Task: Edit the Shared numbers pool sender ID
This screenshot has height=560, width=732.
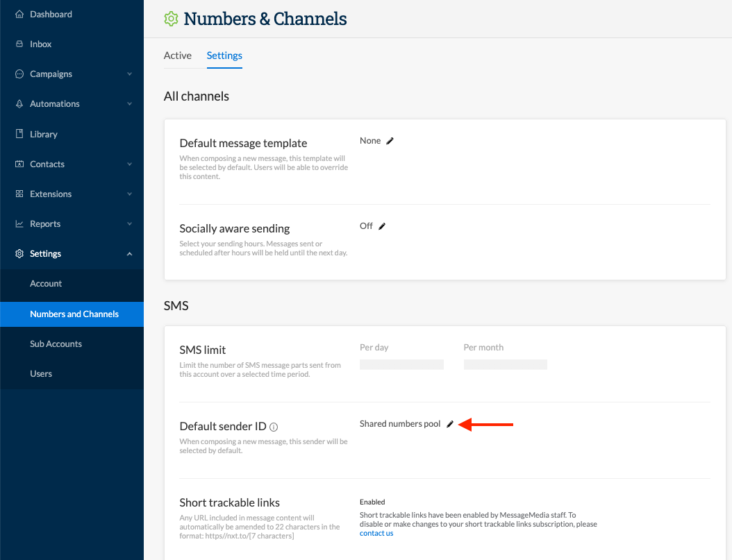Action: [x=450, y=424]
